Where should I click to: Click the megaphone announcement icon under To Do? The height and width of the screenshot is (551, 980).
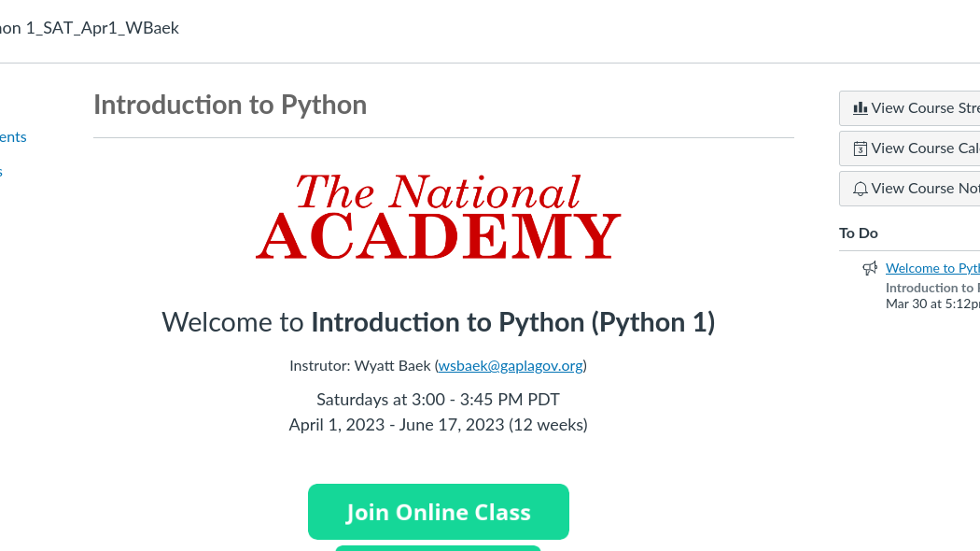870,269
